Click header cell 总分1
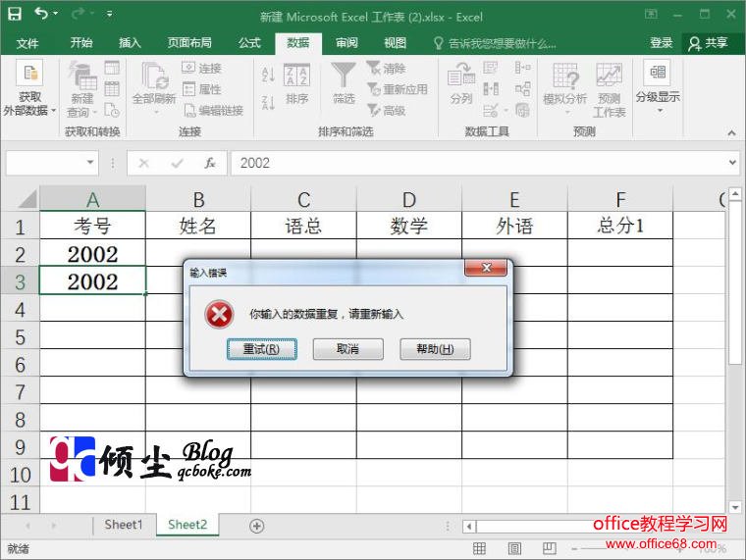The image size is (746, 560). point(620,226)
